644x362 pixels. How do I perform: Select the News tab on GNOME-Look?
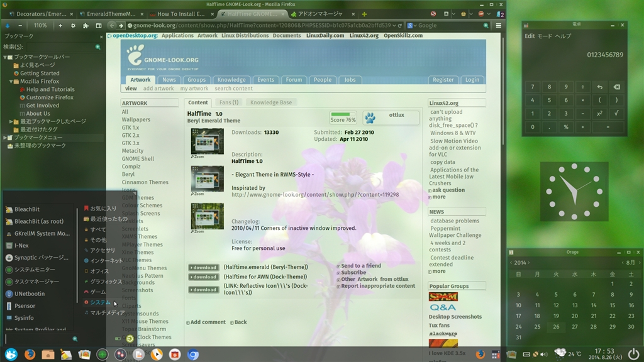[169, 80]
